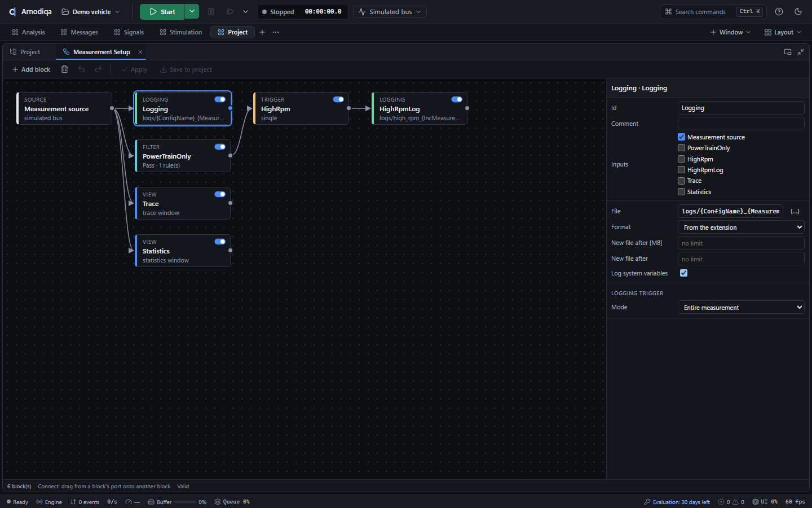Click the Add block button

pyautogui.click(x=31, y=69)
